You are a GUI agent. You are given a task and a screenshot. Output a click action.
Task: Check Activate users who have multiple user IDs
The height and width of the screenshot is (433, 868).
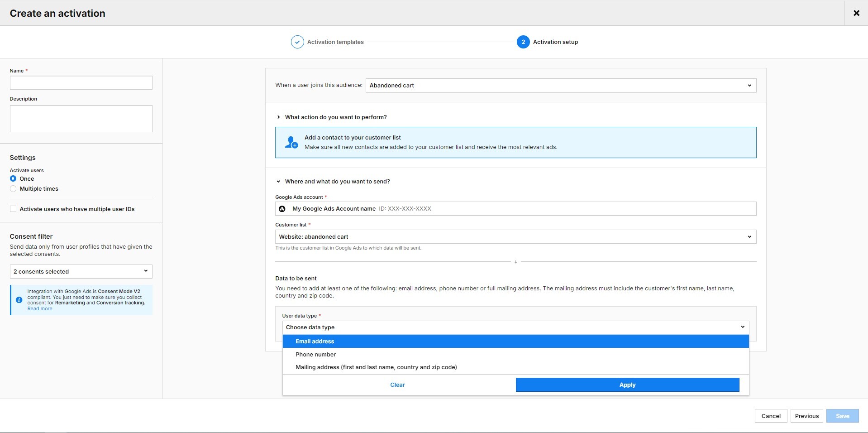[13, 209]
